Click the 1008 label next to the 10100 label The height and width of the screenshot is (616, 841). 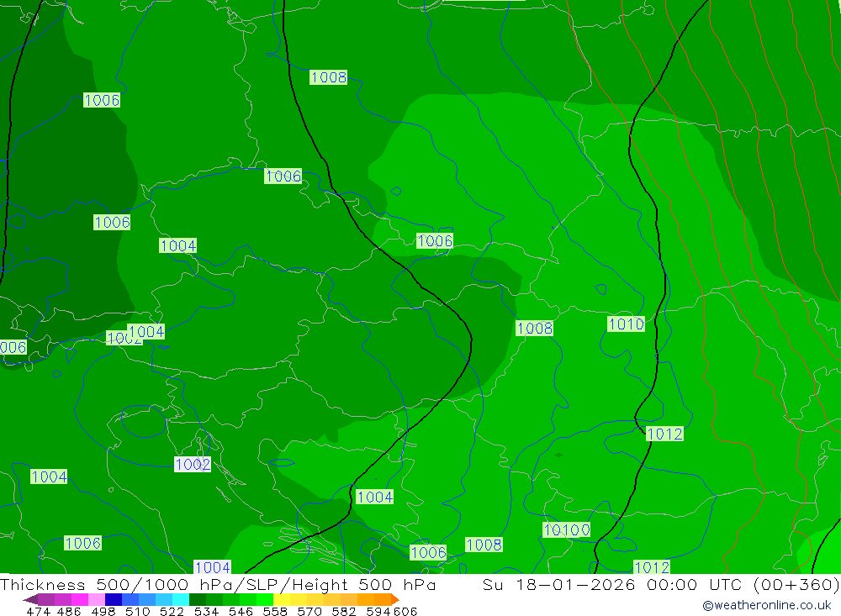pos(484,545)
